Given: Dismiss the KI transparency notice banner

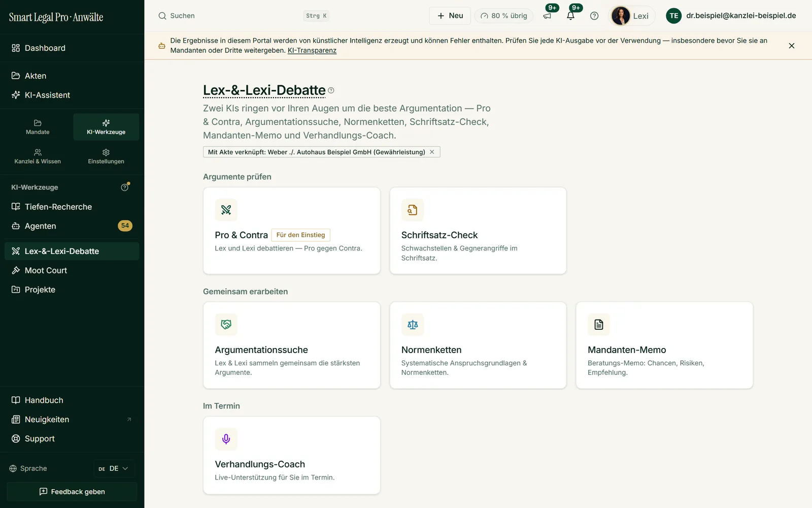Looking at the screenshot, I should pos(791,46).
